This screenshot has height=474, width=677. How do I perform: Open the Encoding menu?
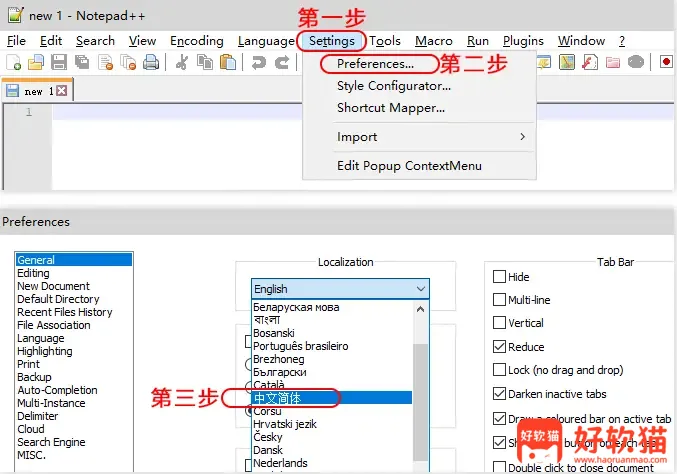click(196, 41)
